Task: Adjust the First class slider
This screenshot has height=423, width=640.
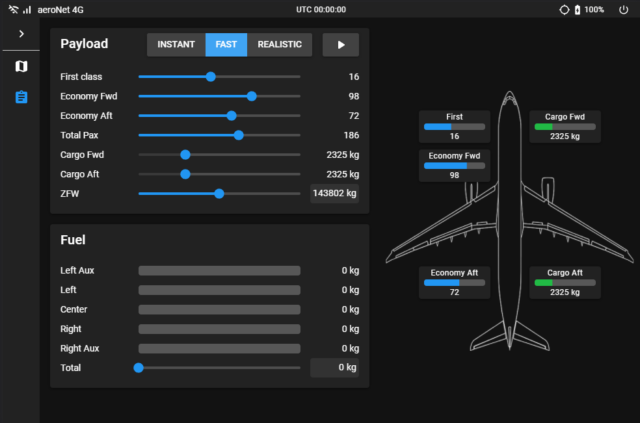Action: (210, 77)
